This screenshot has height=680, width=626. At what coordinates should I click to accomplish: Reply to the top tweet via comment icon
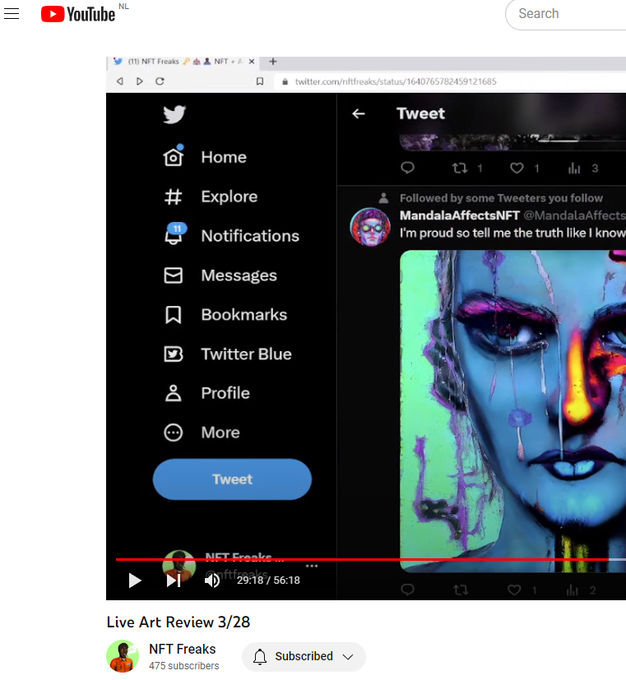tap(407, 168)
